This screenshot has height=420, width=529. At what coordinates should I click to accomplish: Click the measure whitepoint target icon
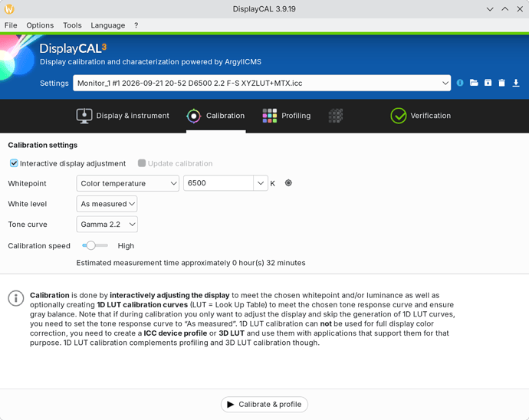click(288, 183)
